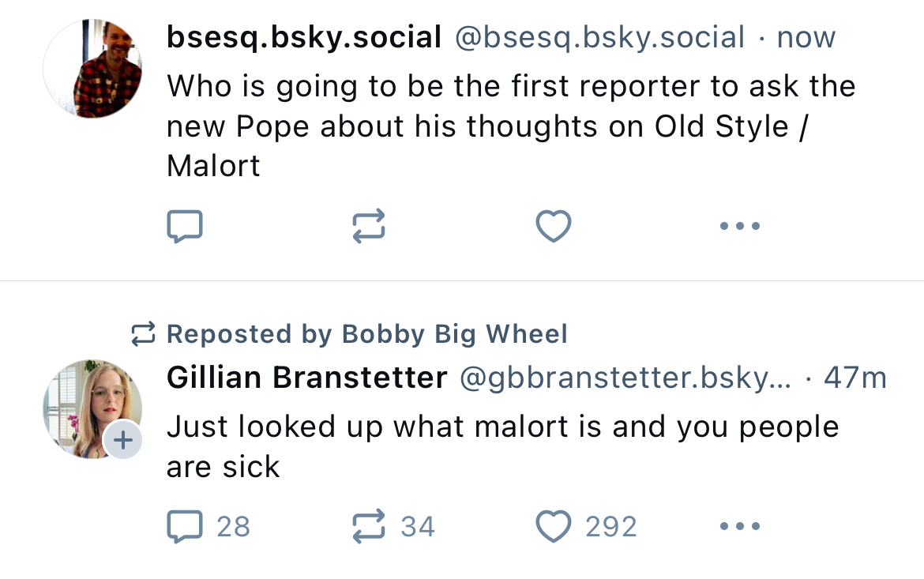Repost bsesq's Old Style / Malort post
924x579 pixels.
click(x=369, y=227)
